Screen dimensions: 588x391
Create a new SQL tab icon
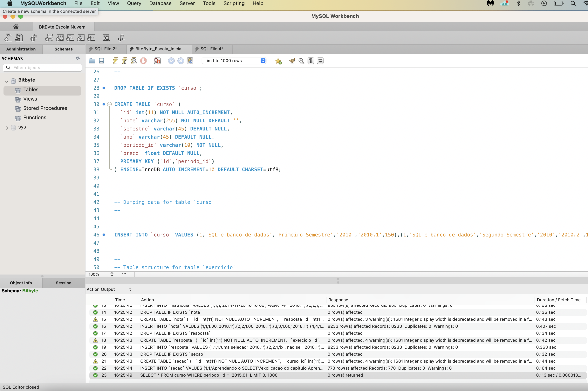(x=8, y=38)
